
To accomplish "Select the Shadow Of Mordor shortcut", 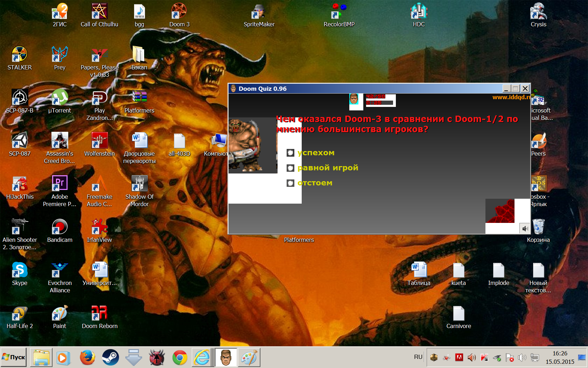I will point(139,191).
